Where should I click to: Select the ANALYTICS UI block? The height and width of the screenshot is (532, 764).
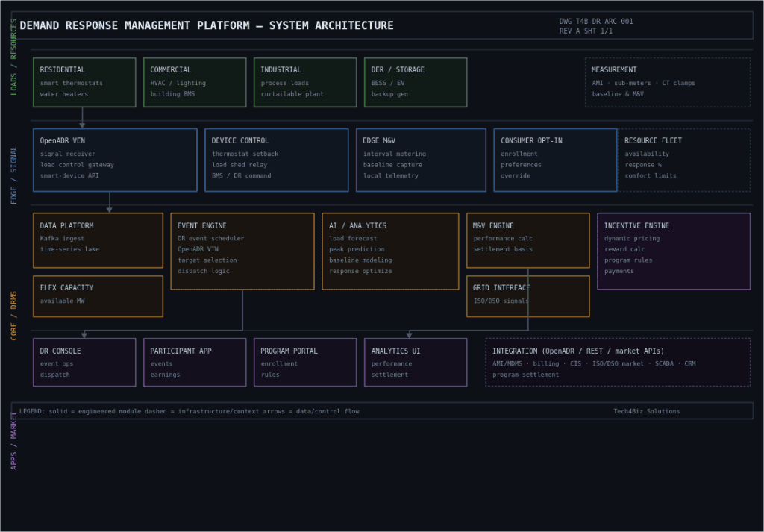416,363
